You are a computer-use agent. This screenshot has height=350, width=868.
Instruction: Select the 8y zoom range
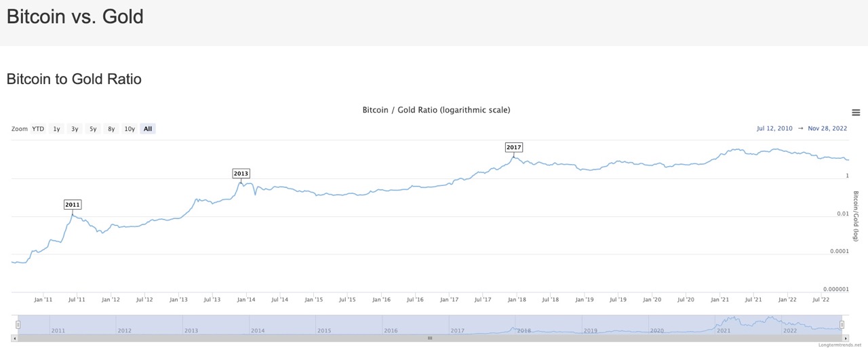coord(111,129)
